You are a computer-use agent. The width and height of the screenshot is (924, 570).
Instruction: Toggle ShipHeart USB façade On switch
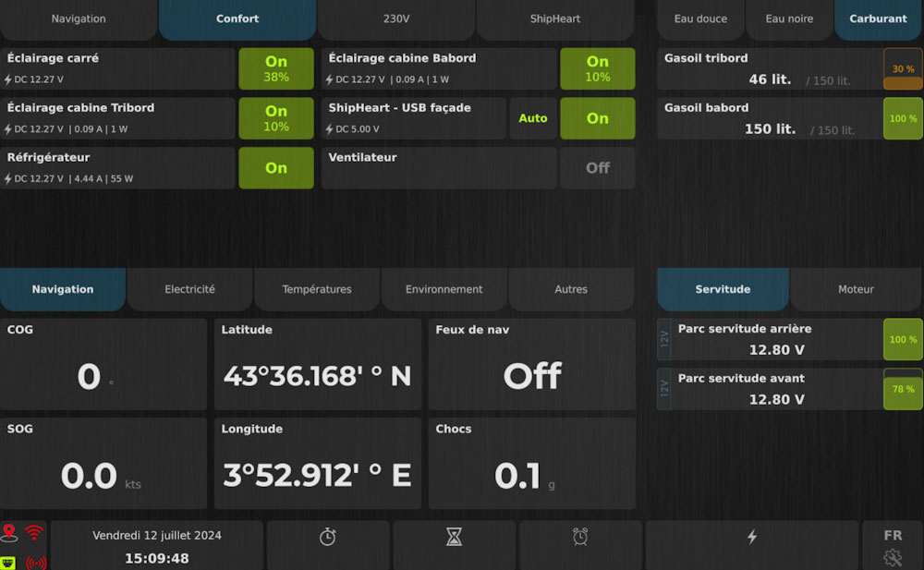click(598, 118)
